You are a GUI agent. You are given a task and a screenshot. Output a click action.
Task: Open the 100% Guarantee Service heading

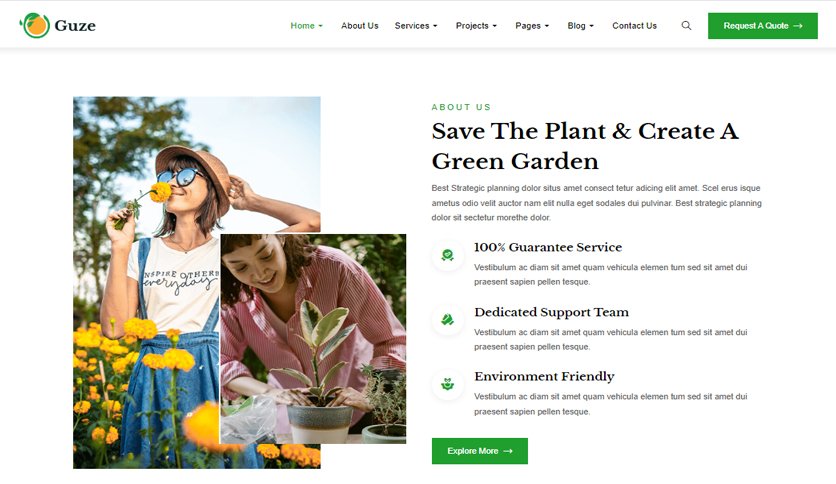[x=548, y=247]
